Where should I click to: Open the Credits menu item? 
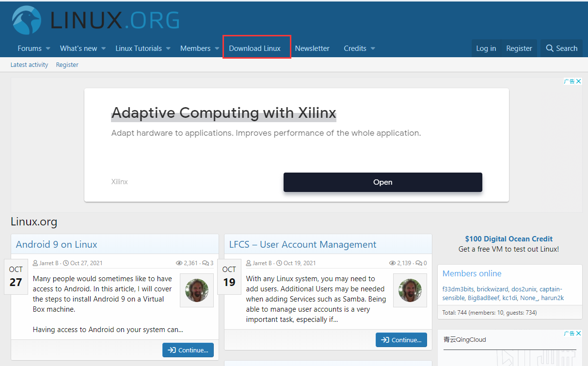click(x=355, y=48)
